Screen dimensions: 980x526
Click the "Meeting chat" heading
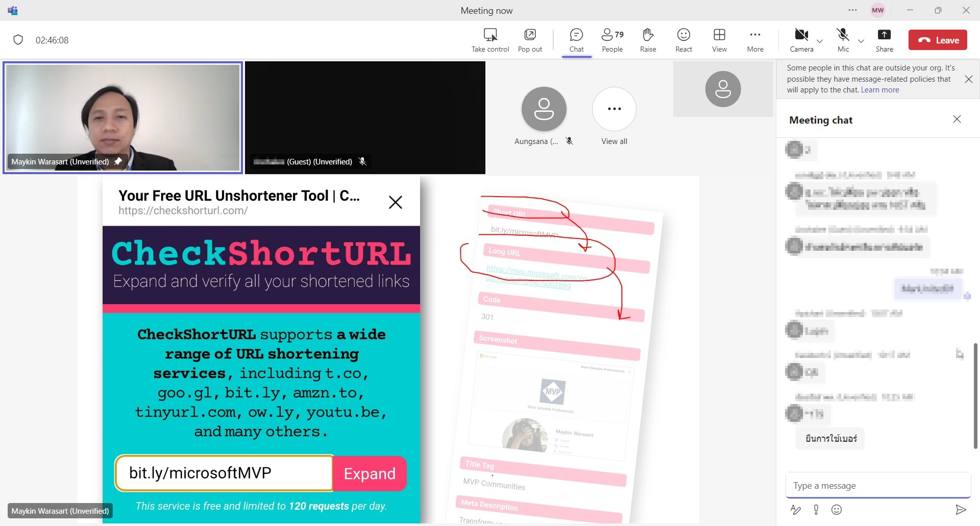(821, 120)
